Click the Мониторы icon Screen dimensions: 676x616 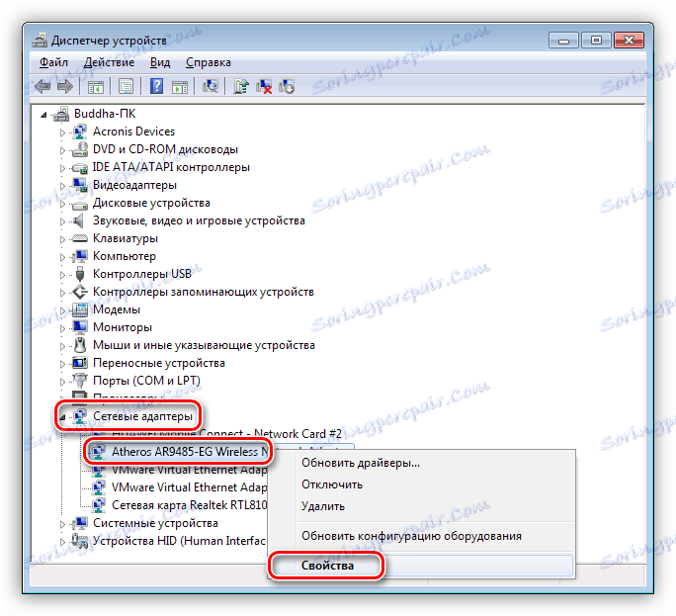pos(80,327)
